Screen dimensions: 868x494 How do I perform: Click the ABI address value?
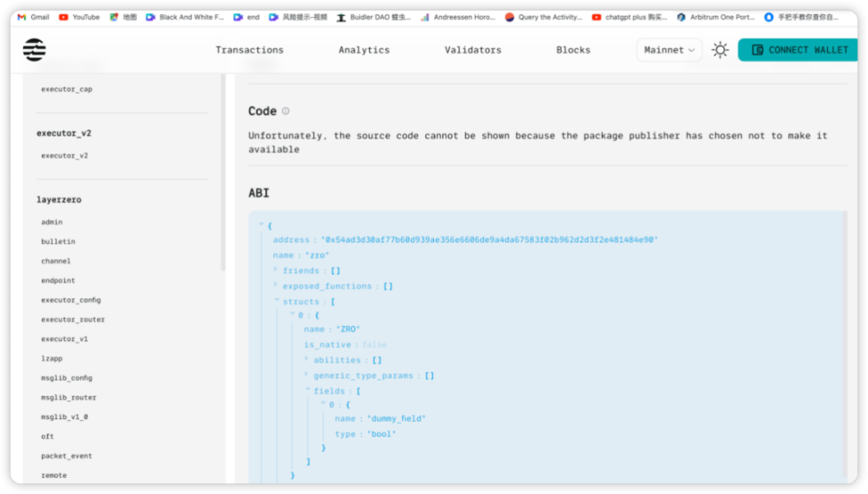point(489,239)
